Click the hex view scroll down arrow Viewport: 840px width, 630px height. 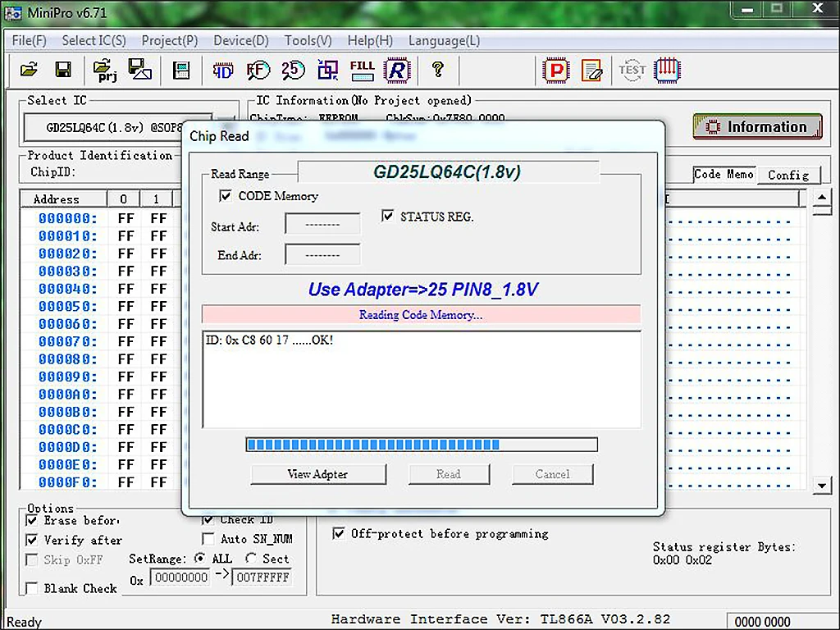[822, 486]
